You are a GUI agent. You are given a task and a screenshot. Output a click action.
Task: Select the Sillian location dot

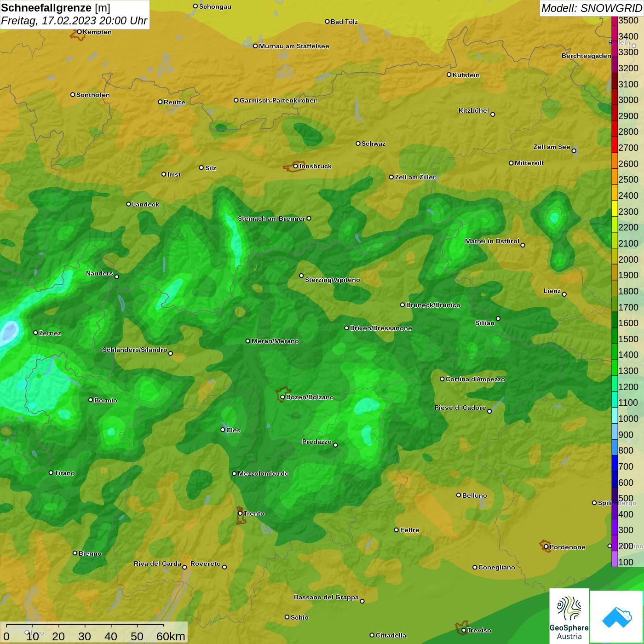[498, 318]
